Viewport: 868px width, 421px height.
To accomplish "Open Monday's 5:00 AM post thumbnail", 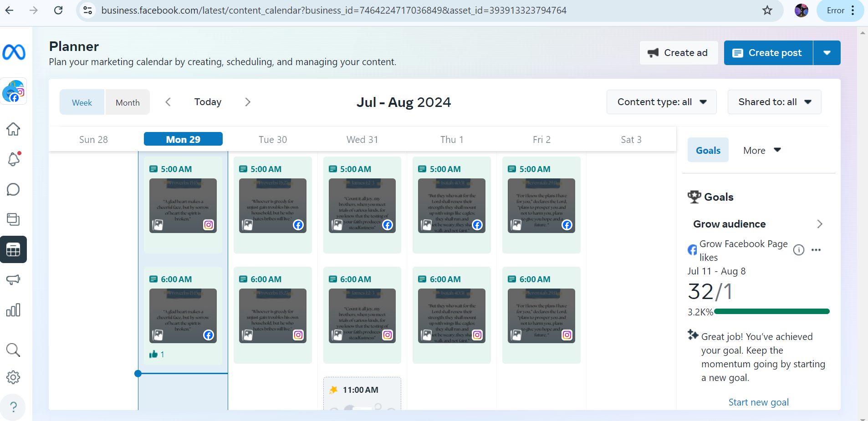I will point(183,206).
